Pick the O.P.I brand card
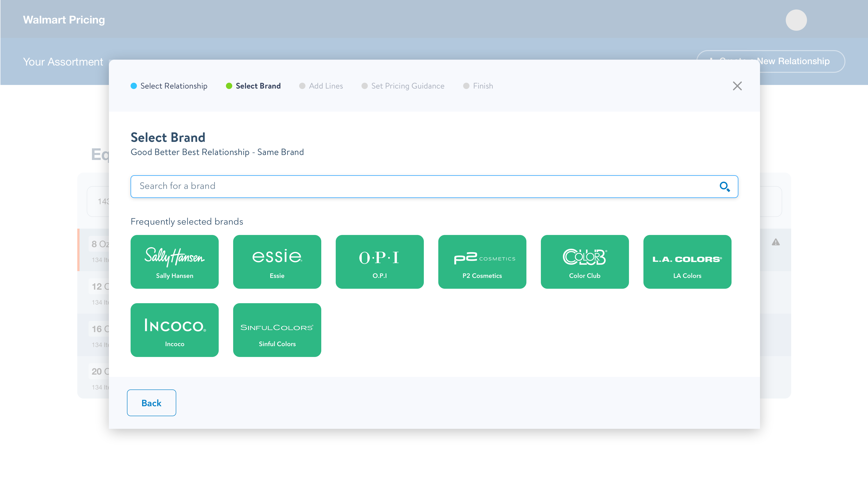868x488 pixels. click(x=379, y=262)
